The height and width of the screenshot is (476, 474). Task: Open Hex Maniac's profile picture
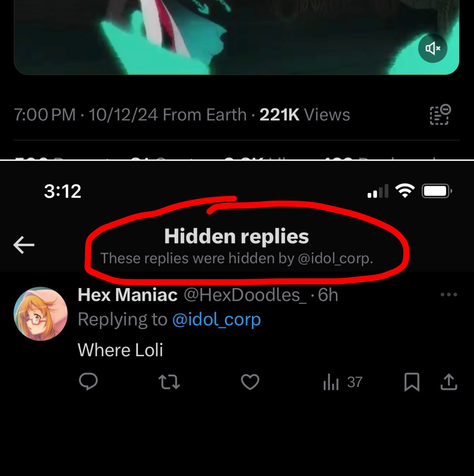[41, 314]
